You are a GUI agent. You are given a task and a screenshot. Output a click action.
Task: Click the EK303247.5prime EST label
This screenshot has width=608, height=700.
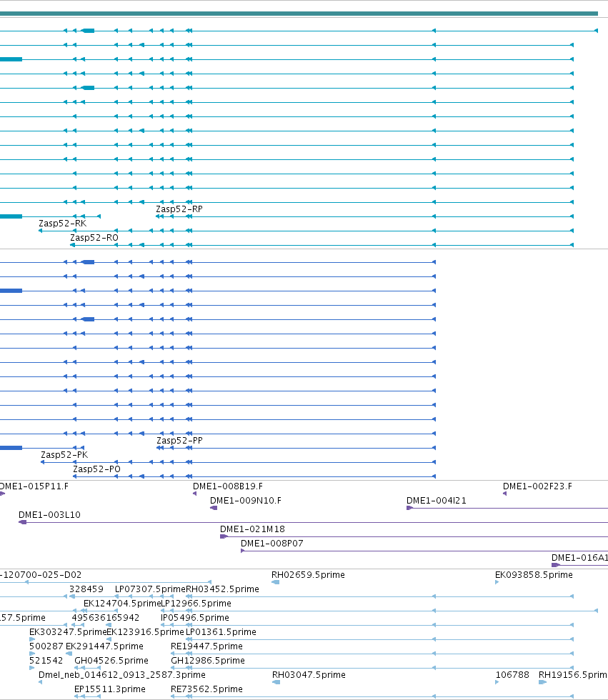(68, 632)
